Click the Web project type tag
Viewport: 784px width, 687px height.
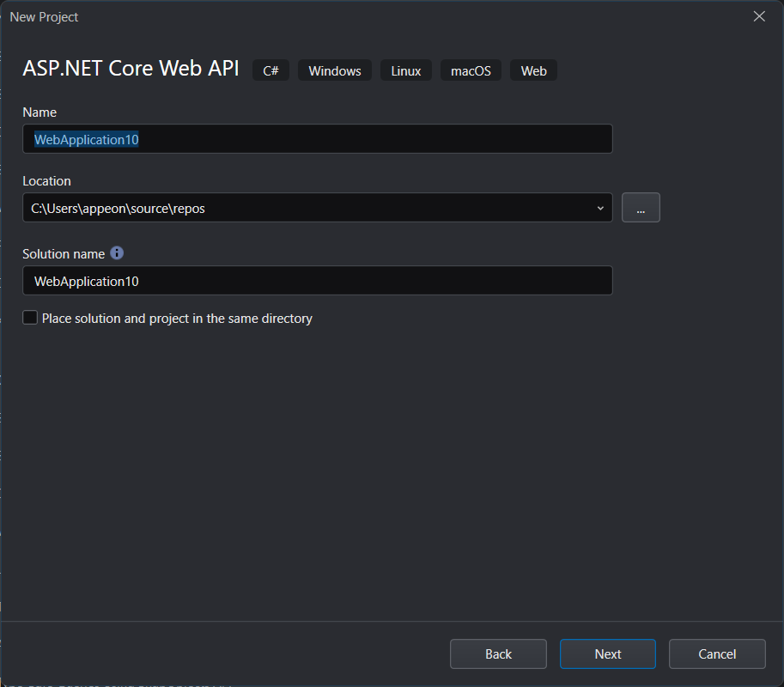[533, 70]
